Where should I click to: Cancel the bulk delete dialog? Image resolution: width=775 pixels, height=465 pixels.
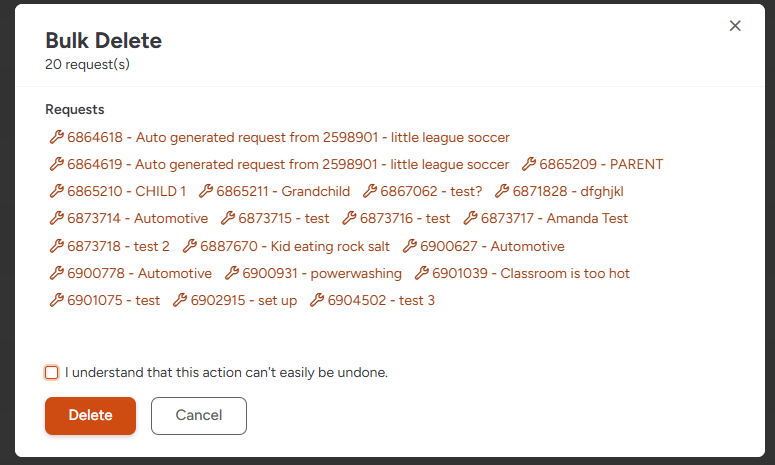(198, 416)
